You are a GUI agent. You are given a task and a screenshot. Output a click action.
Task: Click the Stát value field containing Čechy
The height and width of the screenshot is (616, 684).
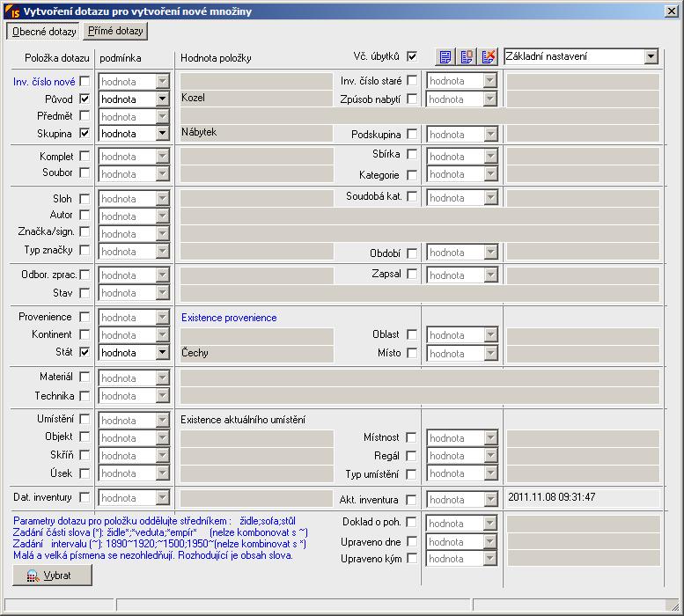click(x=257, y=353)
